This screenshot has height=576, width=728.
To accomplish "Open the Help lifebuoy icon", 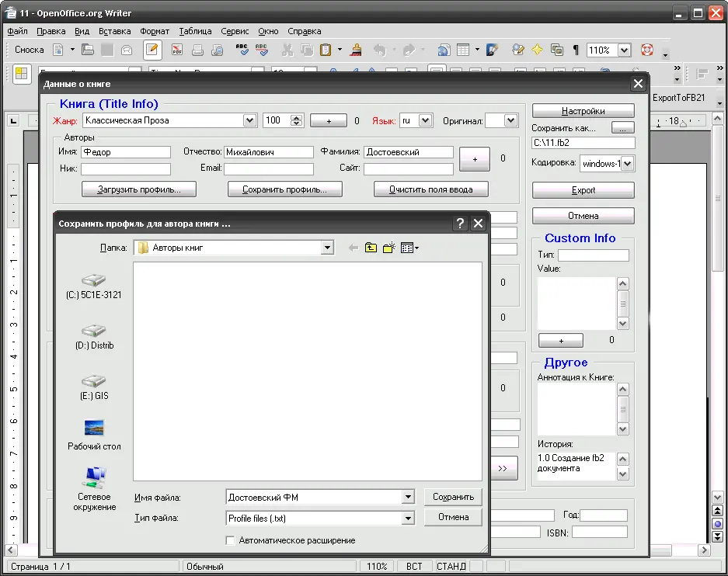I will 646,50.
